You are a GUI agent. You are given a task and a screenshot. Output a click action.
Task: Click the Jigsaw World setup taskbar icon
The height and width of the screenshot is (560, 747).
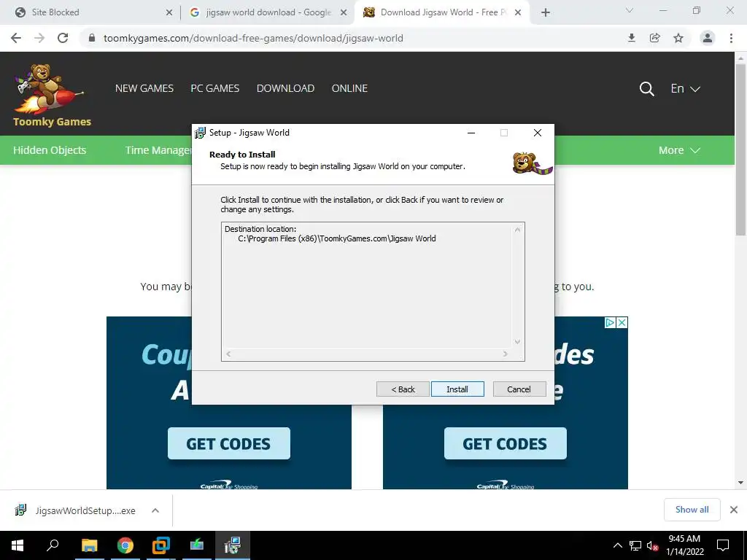pyautogui.click(x=233, y=545)
